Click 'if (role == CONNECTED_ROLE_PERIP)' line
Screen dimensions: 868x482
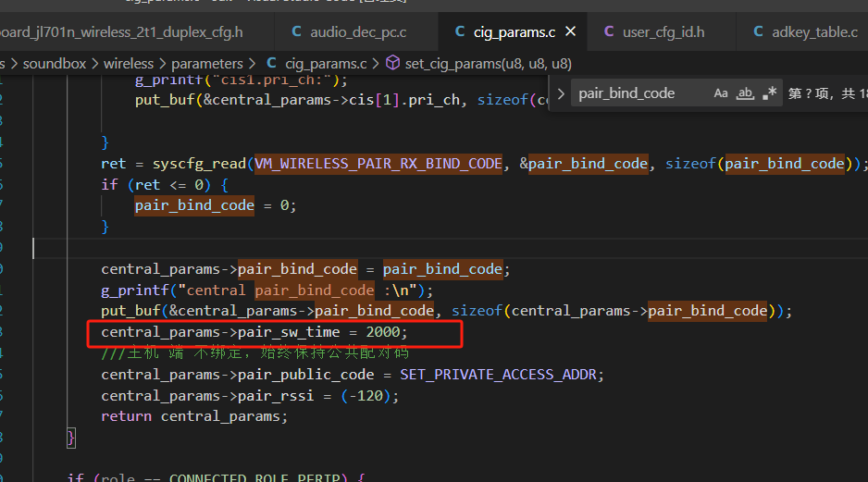(x=216, y=477)
